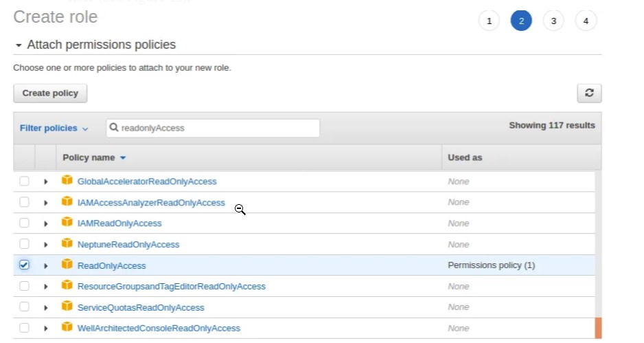Click the policy box icon beside IAMReadOnlyAccess
Screen dimensions: 644x343
67,223
